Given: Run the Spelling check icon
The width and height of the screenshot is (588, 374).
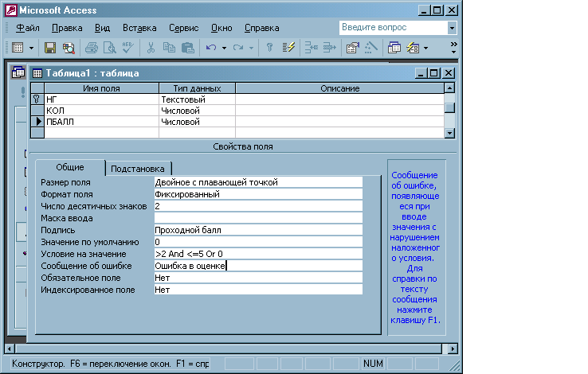Looking at the screenshot, I should click(127, 48).
